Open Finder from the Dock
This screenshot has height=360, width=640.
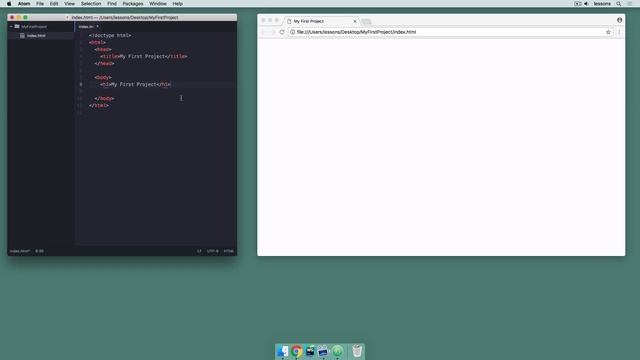coord(283,351)
